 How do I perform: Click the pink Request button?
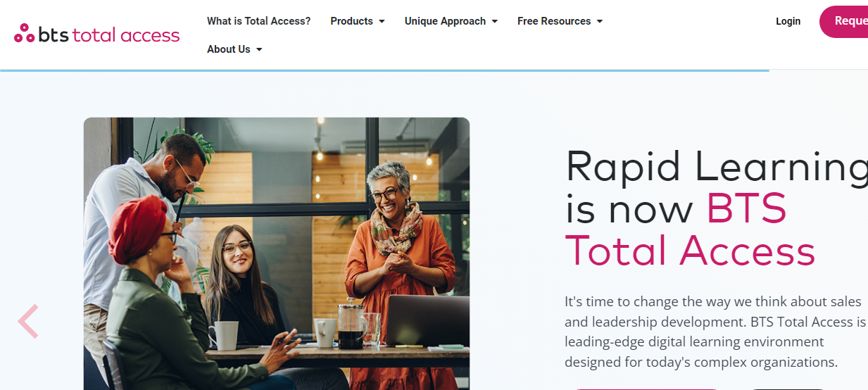coord(844,21)
